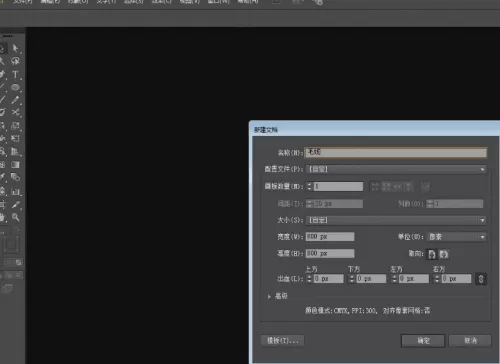
Task: Click the arrange by row icon
Action: tap(397, 186)
